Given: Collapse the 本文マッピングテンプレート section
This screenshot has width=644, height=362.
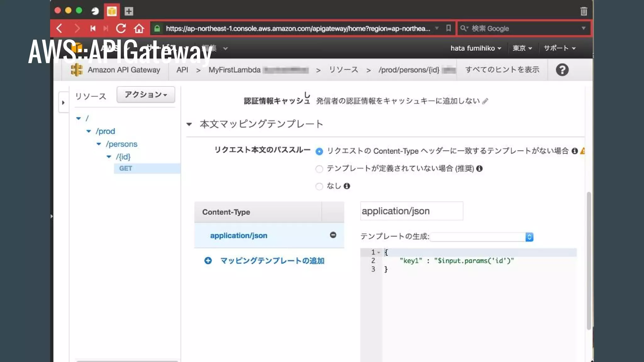Looking at the screenshot, I should point(189,124).
